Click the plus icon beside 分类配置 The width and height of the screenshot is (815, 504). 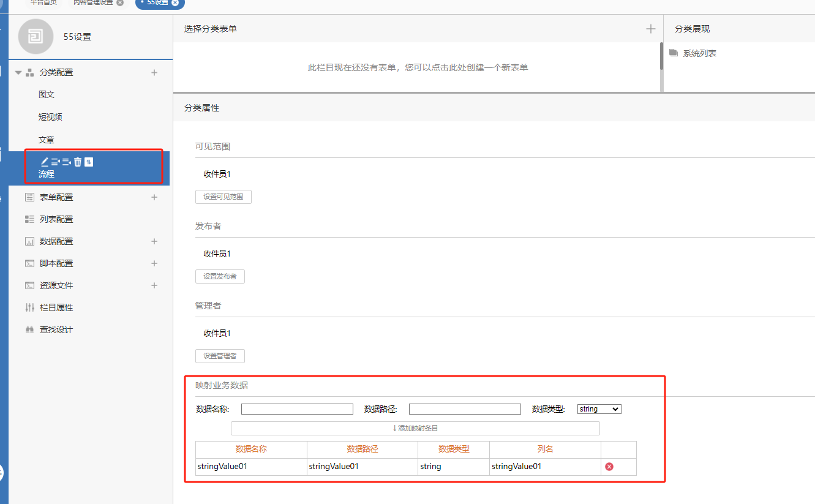pyautogui.click(x=154, y=72)
